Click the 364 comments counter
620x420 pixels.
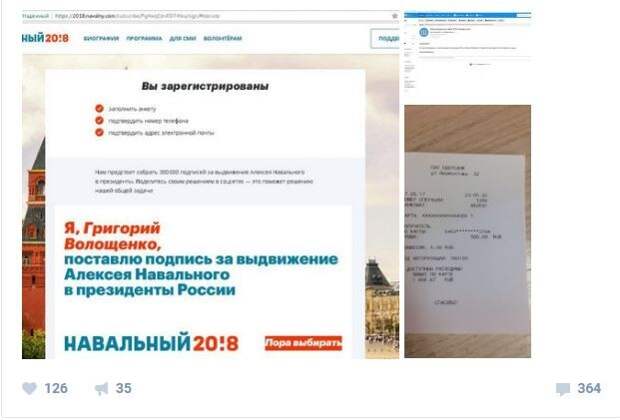(589, 388)
